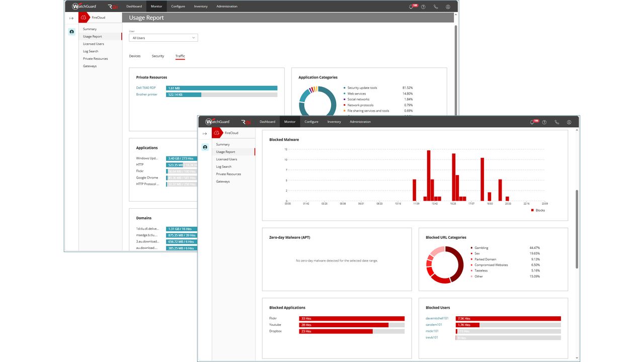This screenshot has width=644, height=362.
Task: Click the Gambling legend entry
Action: point(481,248)
